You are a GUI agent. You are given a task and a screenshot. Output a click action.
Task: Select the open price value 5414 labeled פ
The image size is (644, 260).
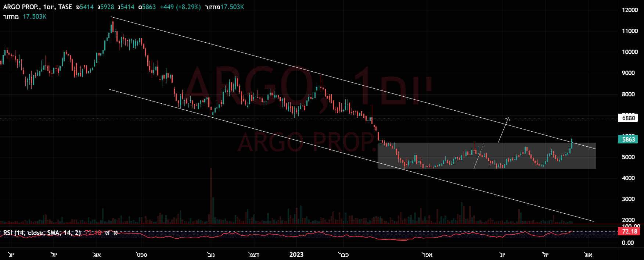(85, 7)
